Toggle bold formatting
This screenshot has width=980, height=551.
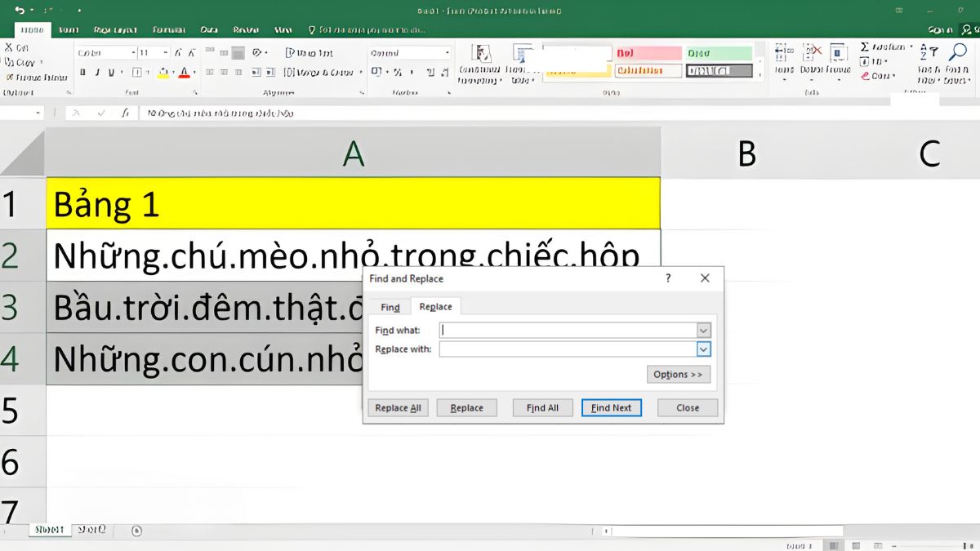[x=83, y=71]
